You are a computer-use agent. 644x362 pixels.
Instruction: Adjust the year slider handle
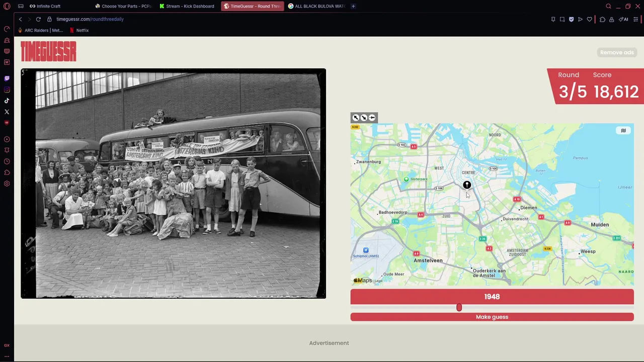(x=459, y=307)
